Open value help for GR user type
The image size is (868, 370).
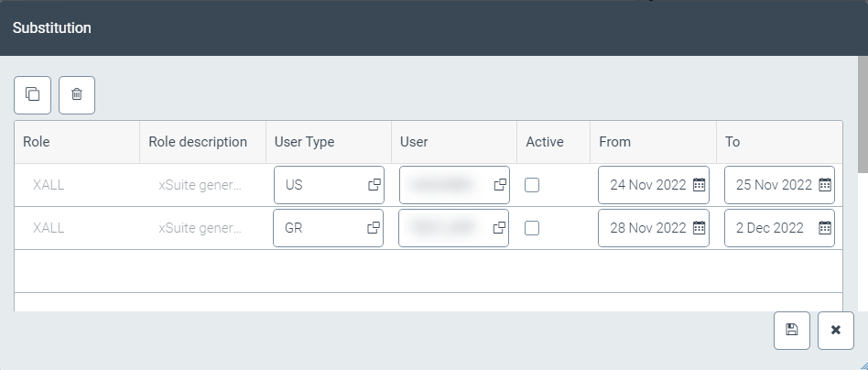coord(374,228)
